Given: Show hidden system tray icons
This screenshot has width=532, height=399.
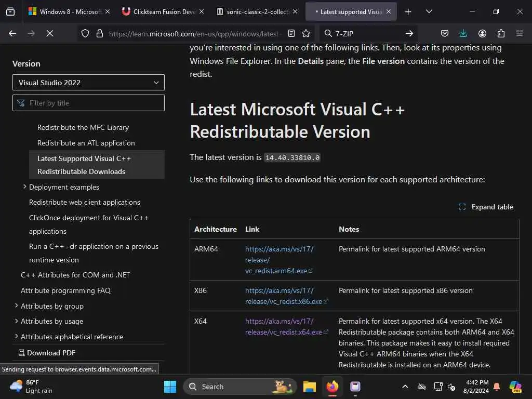Looking at the screenshot, I should coord(405,387).
